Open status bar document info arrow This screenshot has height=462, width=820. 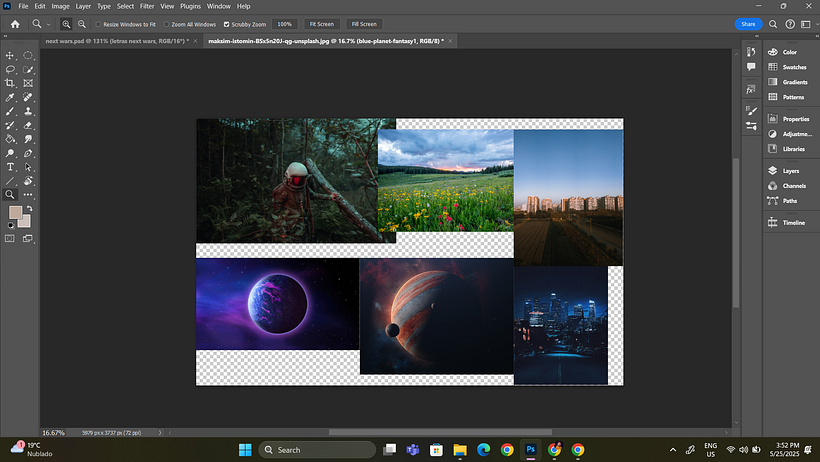tap(160, 433)
